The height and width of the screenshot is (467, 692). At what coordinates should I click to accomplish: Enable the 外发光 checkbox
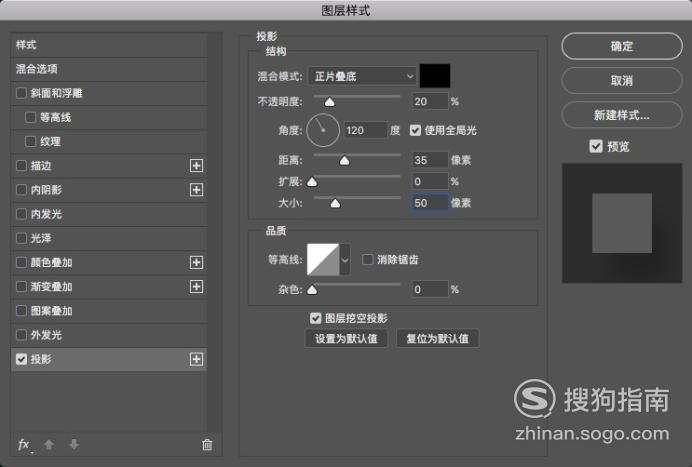click(x=21, y=335)
